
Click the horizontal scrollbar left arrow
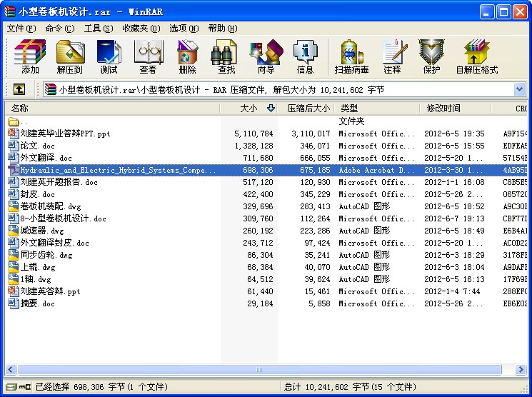pos(11,369)
